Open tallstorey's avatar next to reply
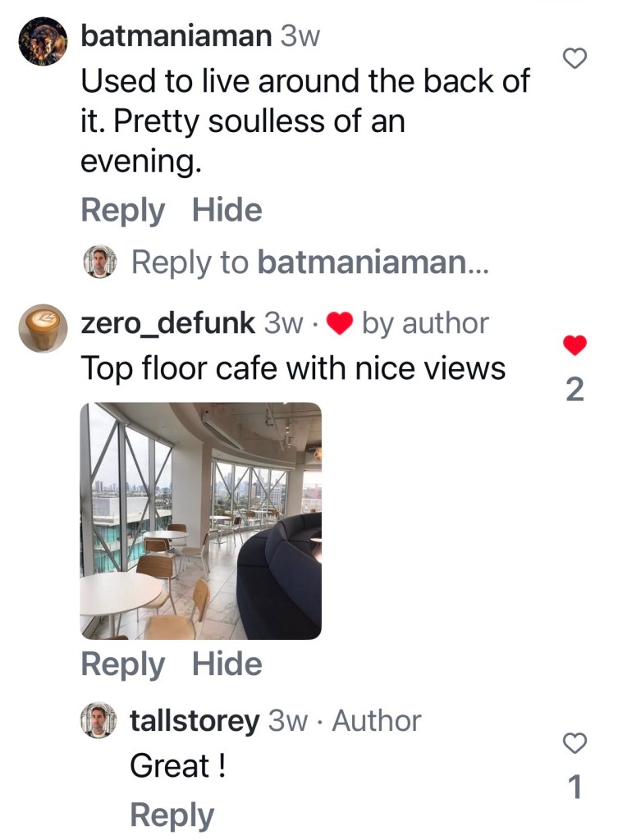Screen dimensions: 618x840 click(x=98, y=720)
